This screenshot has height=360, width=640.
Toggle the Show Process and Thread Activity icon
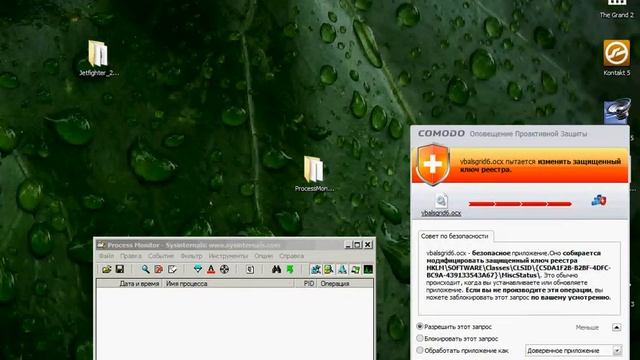click(x=355, y=269)
